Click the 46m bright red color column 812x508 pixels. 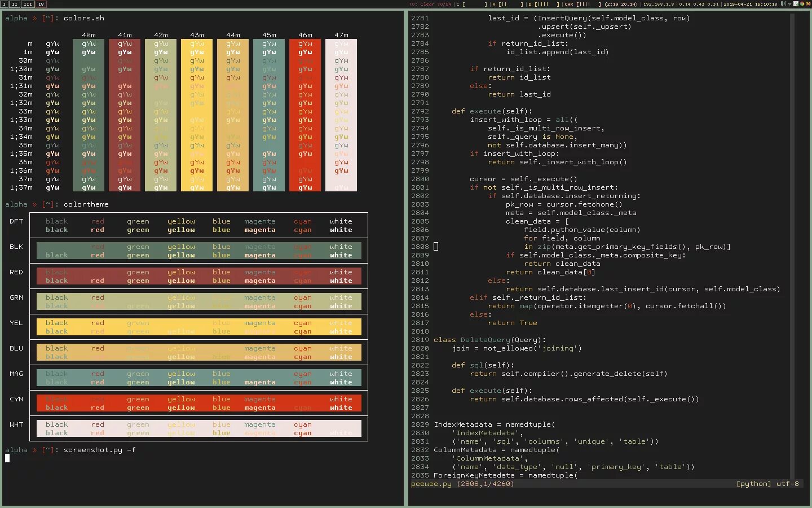click(x=305, y=115)
